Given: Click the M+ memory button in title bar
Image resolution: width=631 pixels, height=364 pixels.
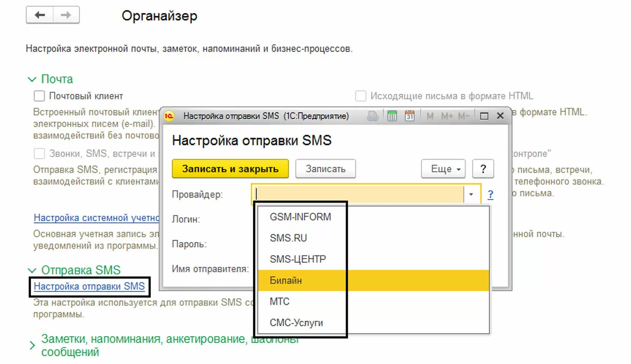Looking at the screenshot, I should [447, 116].
